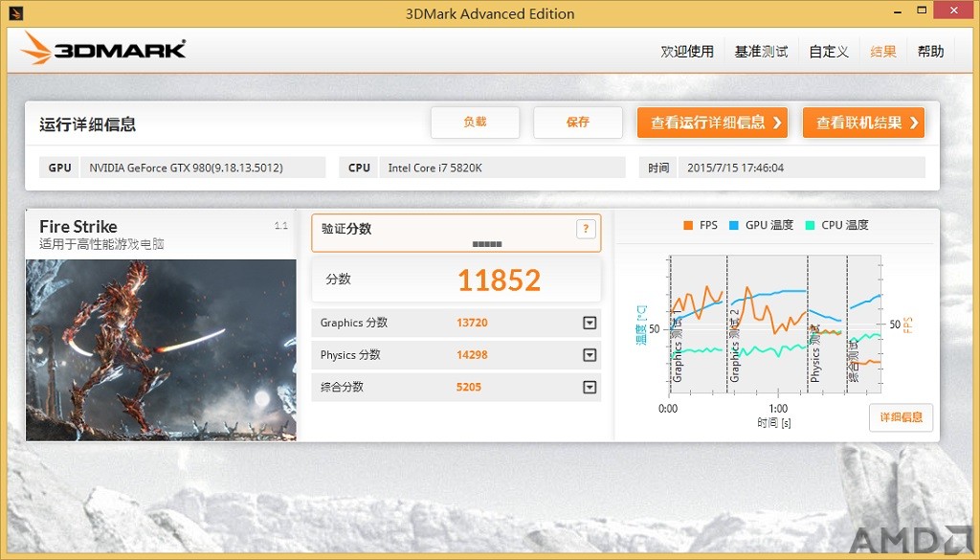Click the orange FPS legend marker
The height and width of the screenshot is (560, 980).
tap(688, 226)
